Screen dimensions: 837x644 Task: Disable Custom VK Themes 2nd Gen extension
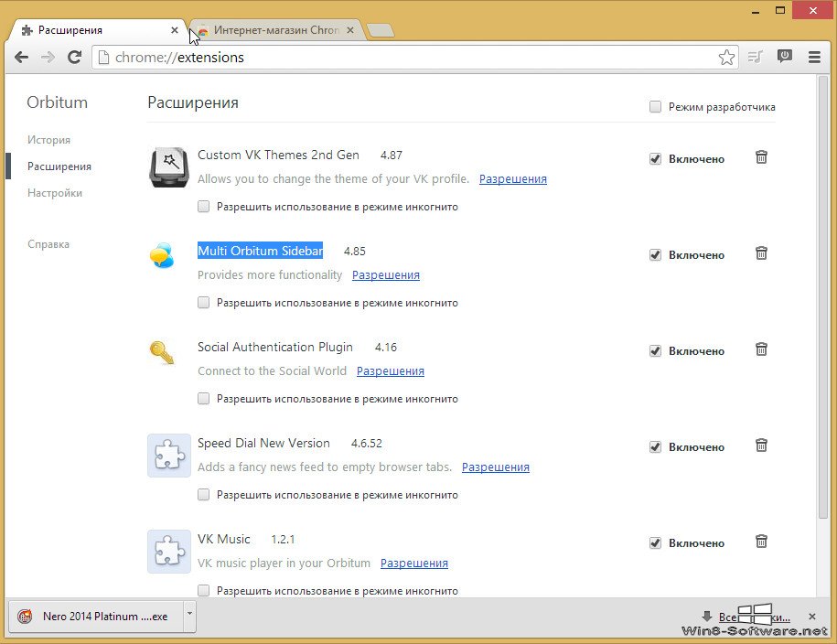tap(655, 159)
